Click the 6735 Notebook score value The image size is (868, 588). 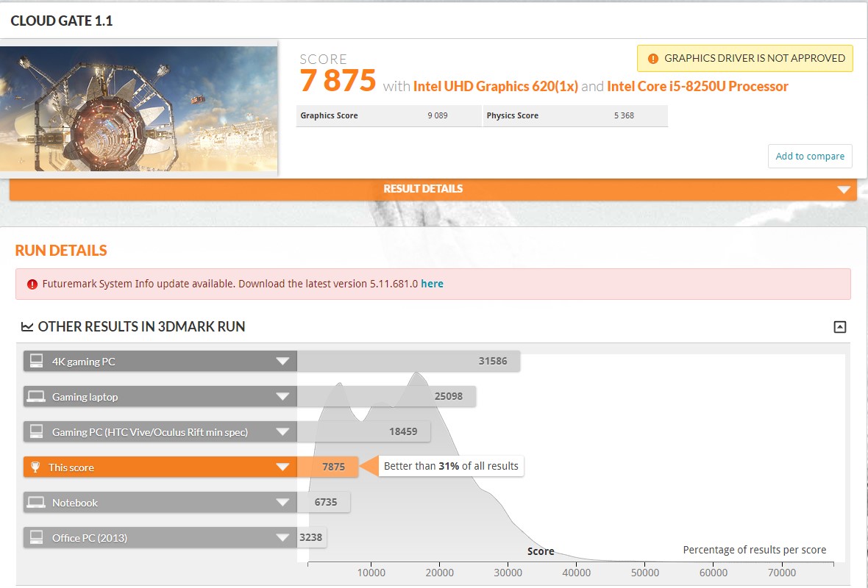pos(325,502)
